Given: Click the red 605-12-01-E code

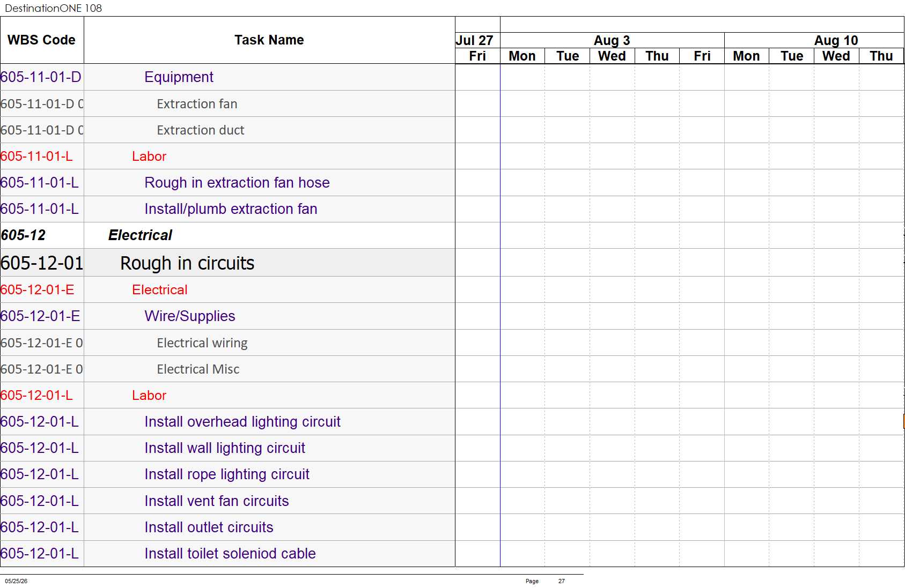Looking at the screenshot, I should click(38, 290).
